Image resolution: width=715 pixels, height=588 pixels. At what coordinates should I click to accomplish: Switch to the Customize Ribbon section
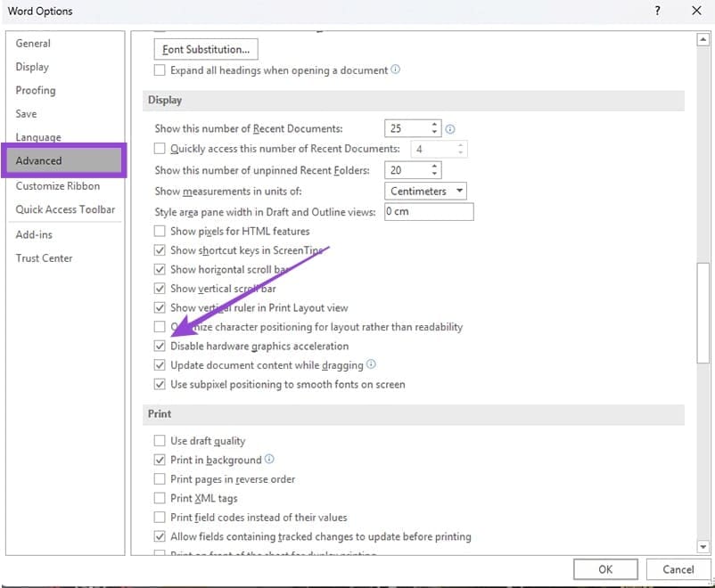(58, 185)
